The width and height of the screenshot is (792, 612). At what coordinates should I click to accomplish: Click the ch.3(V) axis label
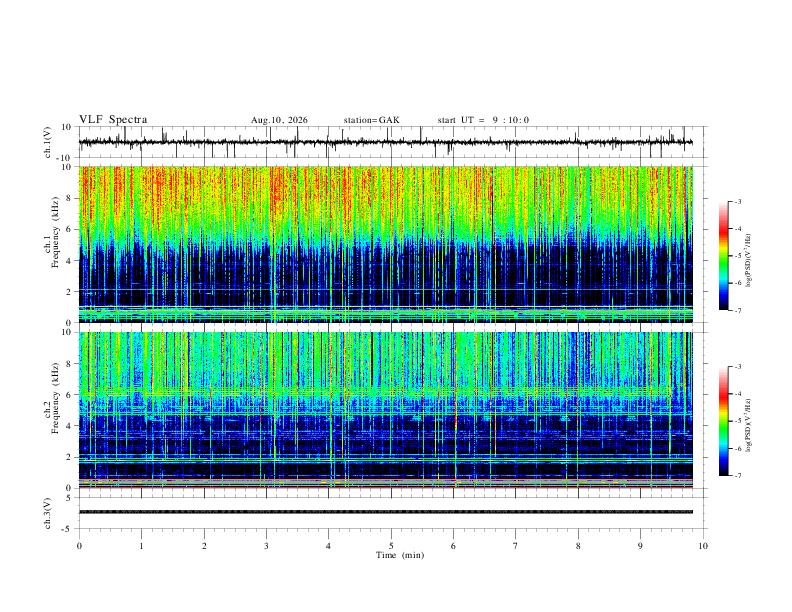(48, 514)
